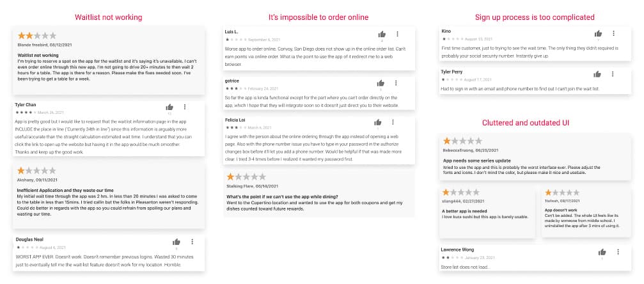Open three-dot menu on Douglas Neal's review
Viewport: 644px width, 284px height.
click(x=192, y=242)
